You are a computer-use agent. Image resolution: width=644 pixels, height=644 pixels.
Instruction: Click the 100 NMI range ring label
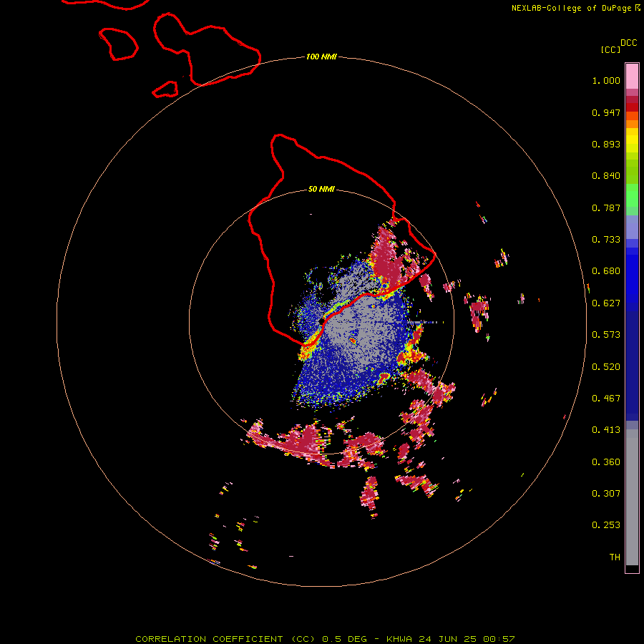click(x=321, y=57)
